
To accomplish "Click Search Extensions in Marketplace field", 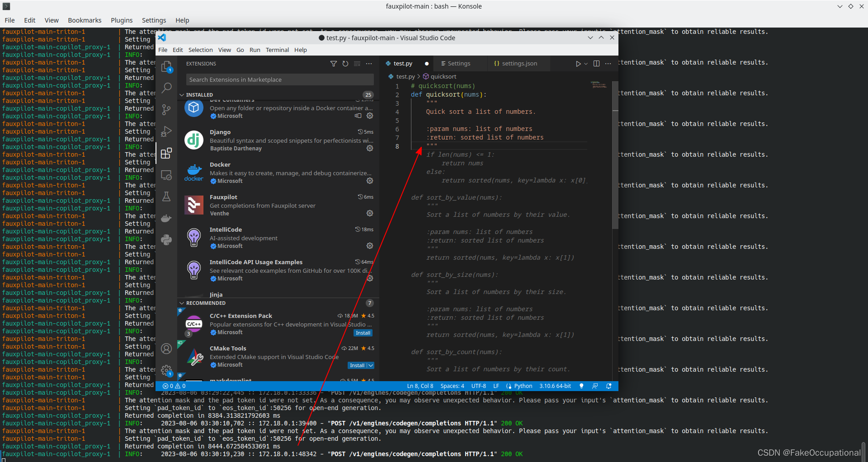I will [280, 79].
